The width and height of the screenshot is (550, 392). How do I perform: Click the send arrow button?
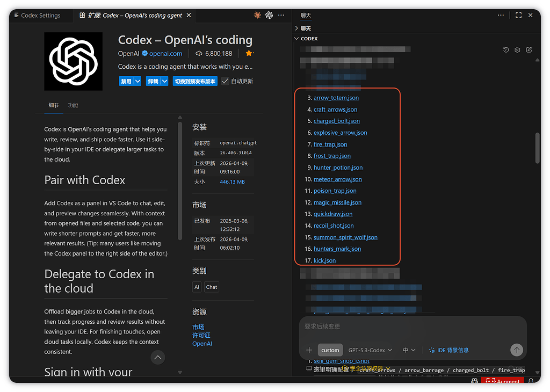[516, 350]
